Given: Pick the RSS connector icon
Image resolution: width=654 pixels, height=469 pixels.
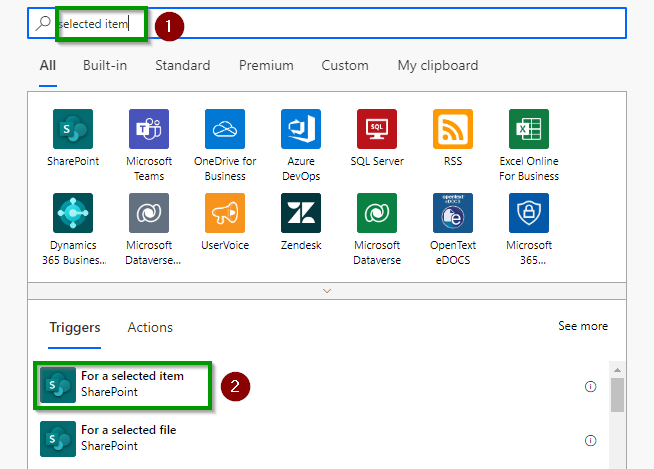Looking at the screenshot, I should point(453,129).
